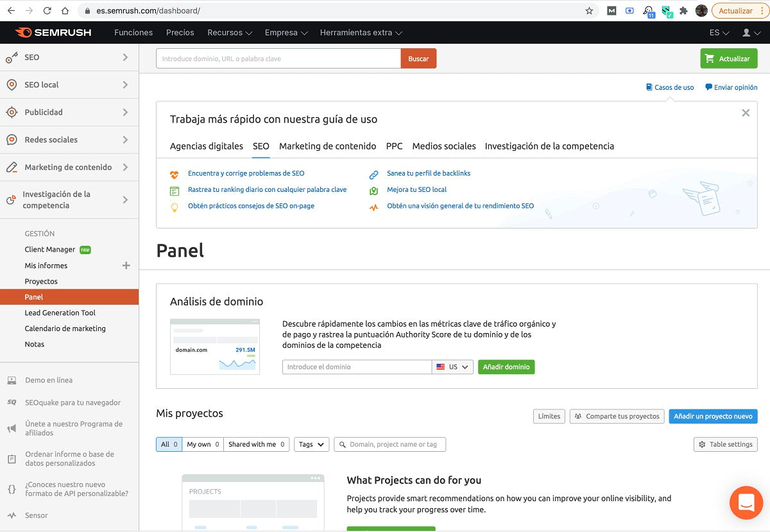Open the orange chat support bubble

pyautogui.click(x=746, y=502)
